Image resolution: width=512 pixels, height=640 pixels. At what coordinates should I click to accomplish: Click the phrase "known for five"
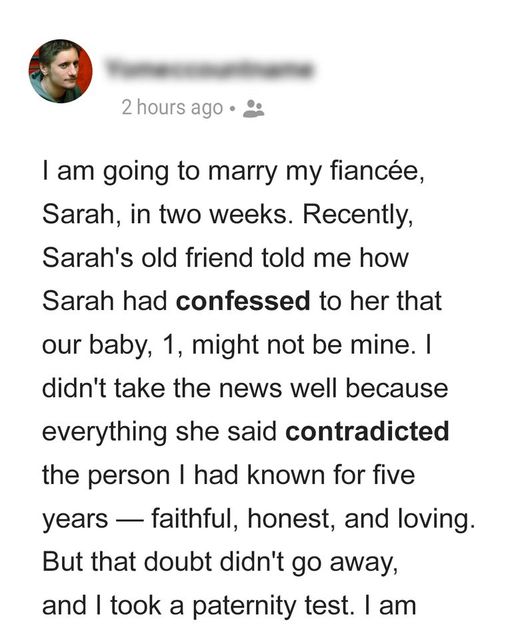(331, 476)
